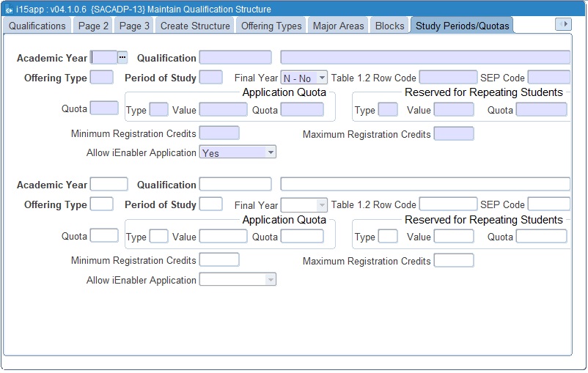Expand the second Allow iEnabler Application dropdown
The width and height of the screenshot is (588, 373).
pos(271,280)
